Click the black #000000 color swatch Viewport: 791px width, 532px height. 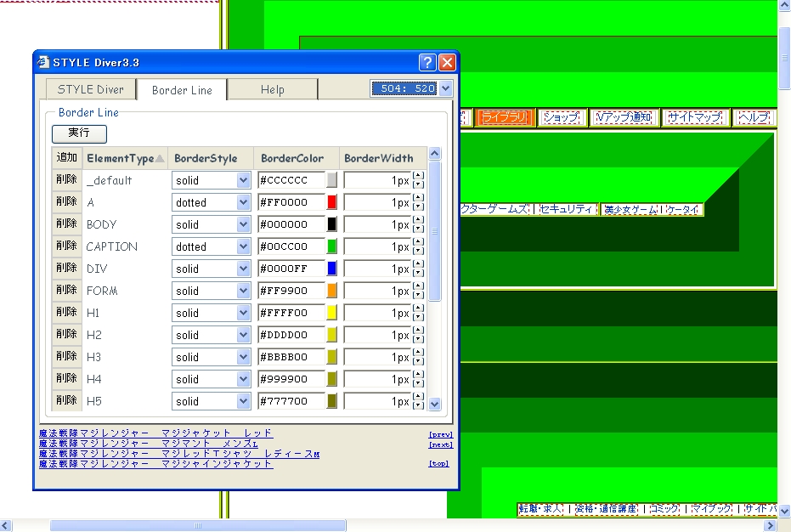[x=332, y=224]
